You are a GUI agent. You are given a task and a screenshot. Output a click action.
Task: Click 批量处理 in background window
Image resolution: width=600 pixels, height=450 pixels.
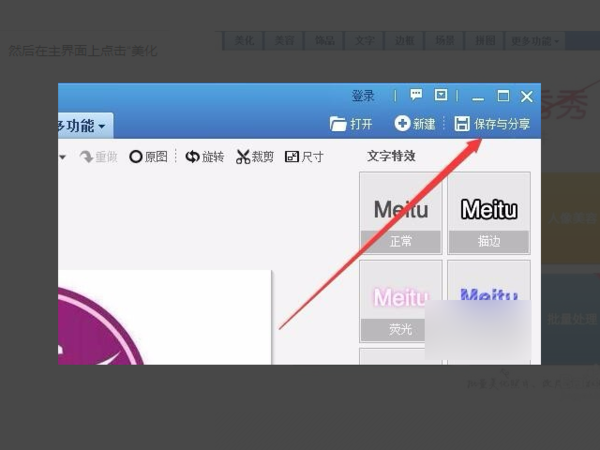coord(572,318)
